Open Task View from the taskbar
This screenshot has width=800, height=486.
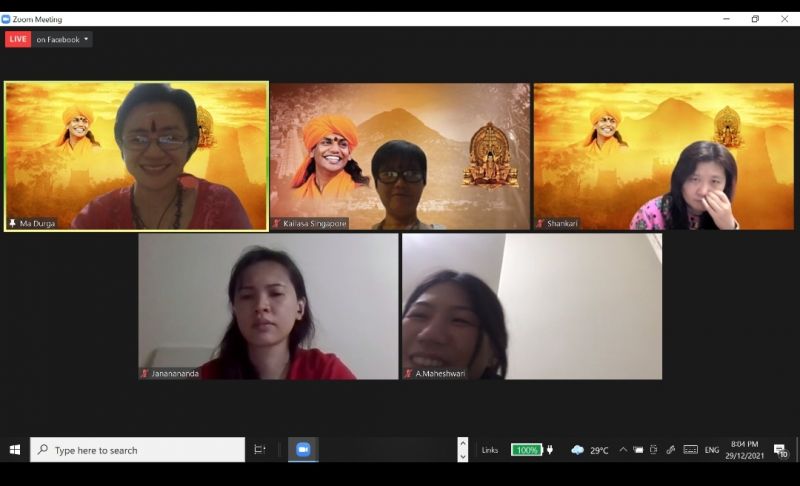pos(260,450)
